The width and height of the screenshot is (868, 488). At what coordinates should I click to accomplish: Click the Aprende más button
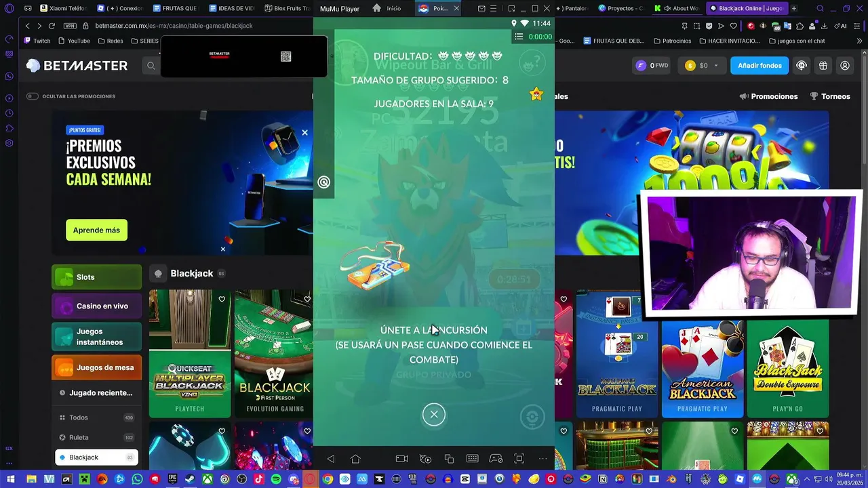[x=96, y=230]
